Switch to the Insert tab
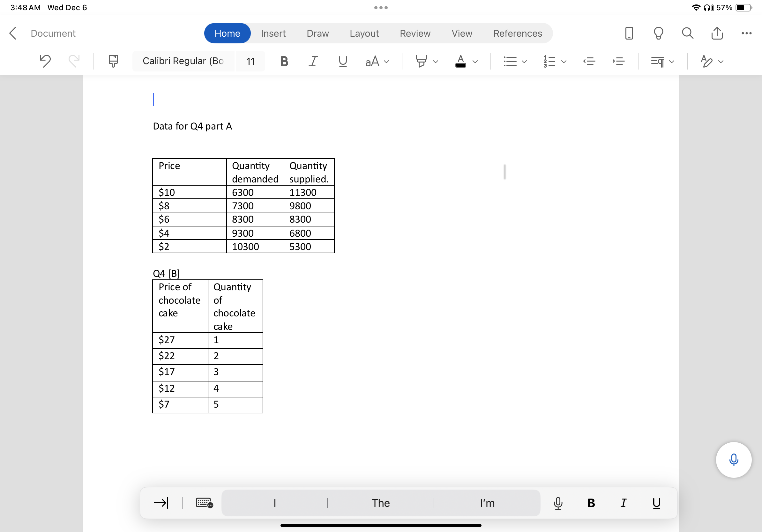The width and height of the screenshot is (762, 532). pyautogui.click(x=273, y=33)
